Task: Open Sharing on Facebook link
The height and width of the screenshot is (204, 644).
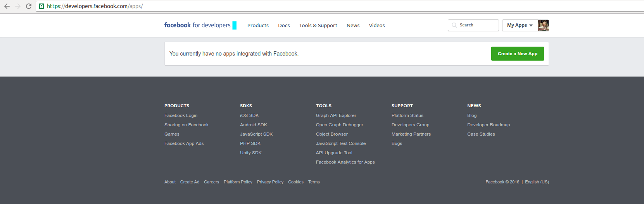Action: click(186, 125)
